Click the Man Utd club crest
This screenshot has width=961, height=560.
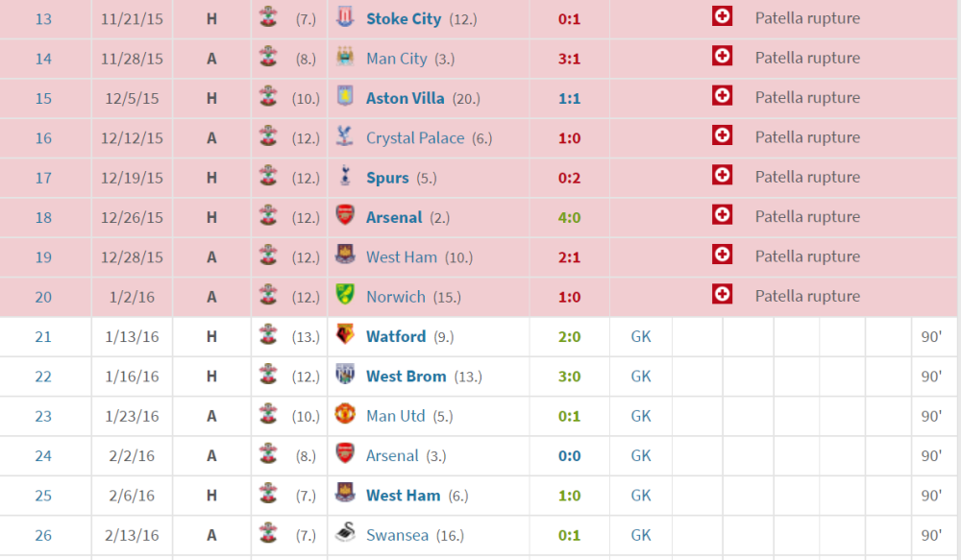pyautogui.click(x=344, y=415)
